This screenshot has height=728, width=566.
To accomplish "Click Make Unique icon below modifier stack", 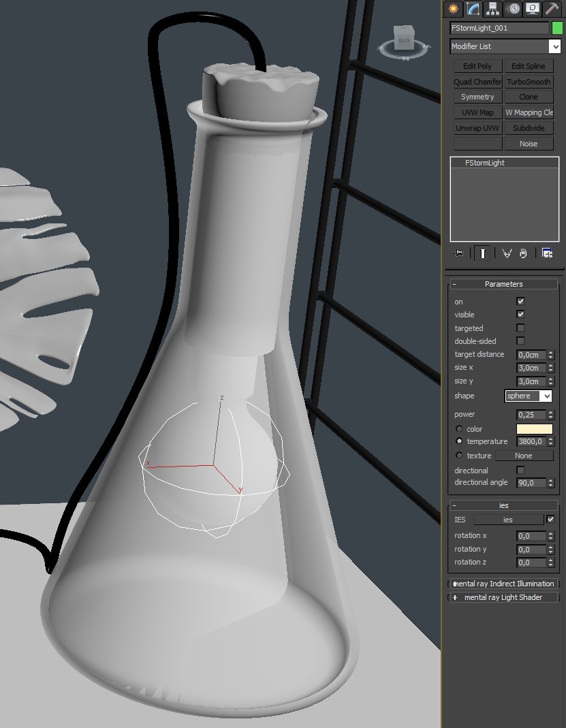I will 507,253.
